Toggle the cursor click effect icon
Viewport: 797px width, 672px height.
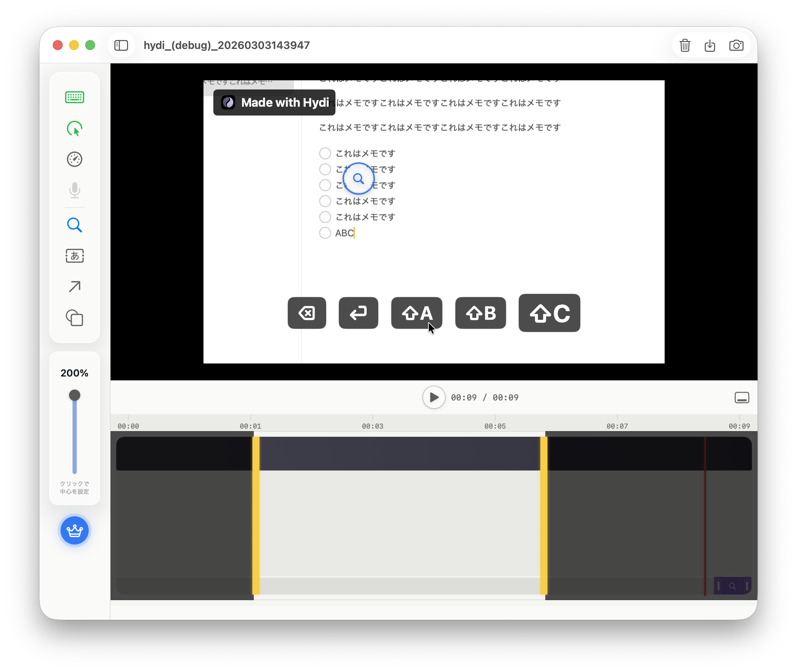(x=75, y=129)
